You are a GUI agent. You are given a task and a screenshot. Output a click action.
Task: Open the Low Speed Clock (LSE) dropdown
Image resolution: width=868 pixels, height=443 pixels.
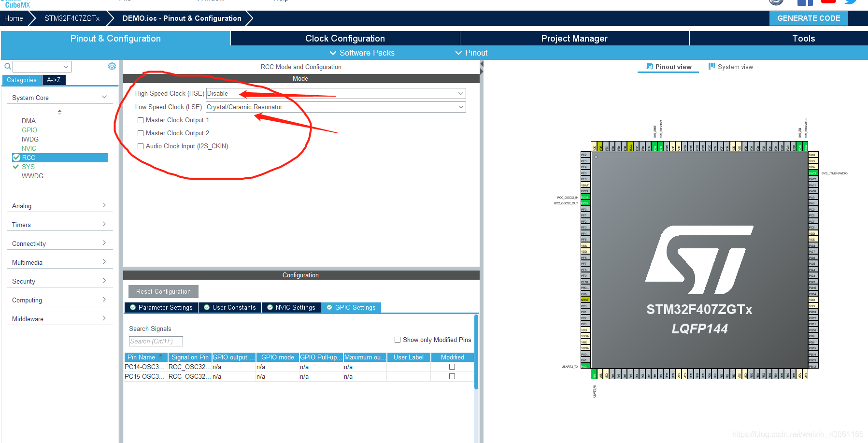click(336, 107)
